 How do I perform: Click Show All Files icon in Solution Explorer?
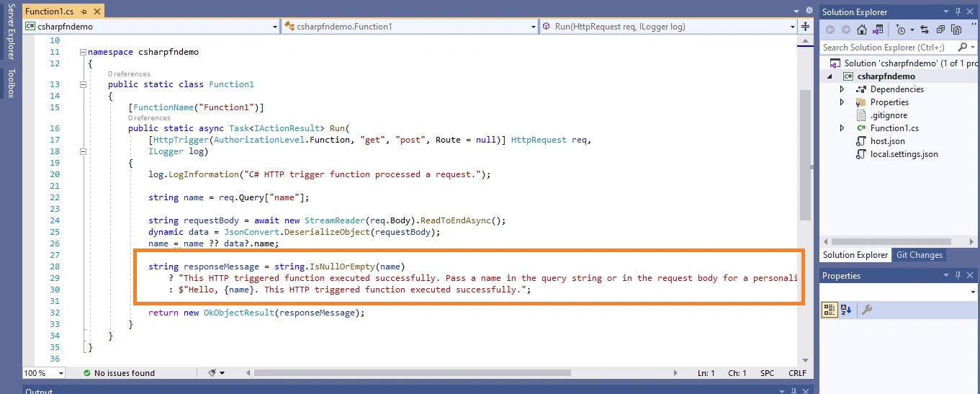(956, 30)
